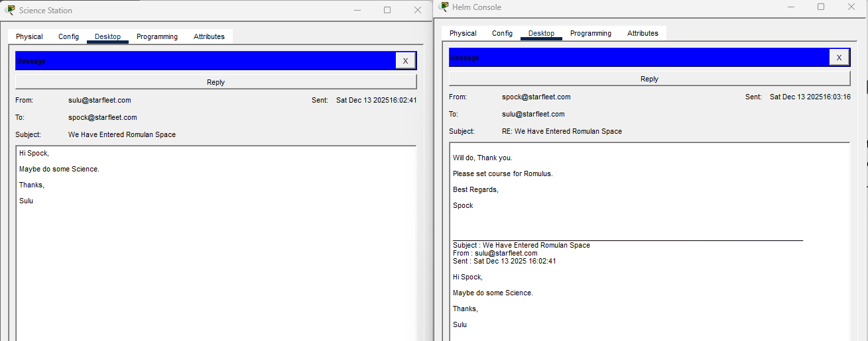Select Desktop tab in Helm Console window

point(541,33)
